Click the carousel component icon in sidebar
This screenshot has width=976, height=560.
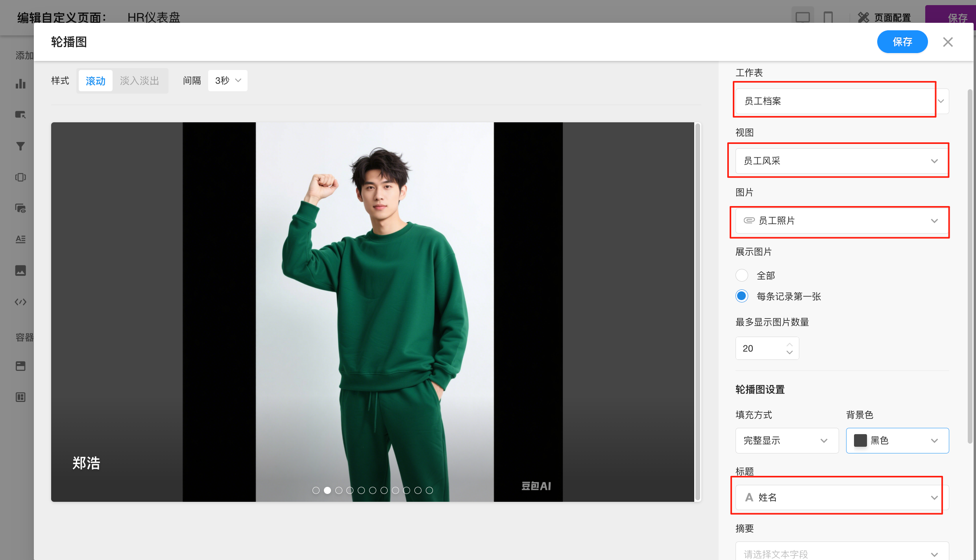(x=20, y=177)
